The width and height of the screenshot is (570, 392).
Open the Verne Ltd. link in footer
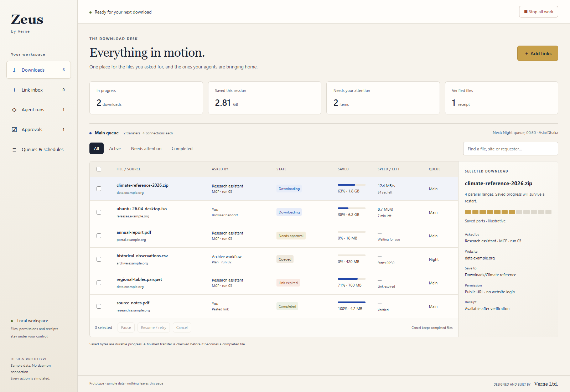[x=546, y=384]
